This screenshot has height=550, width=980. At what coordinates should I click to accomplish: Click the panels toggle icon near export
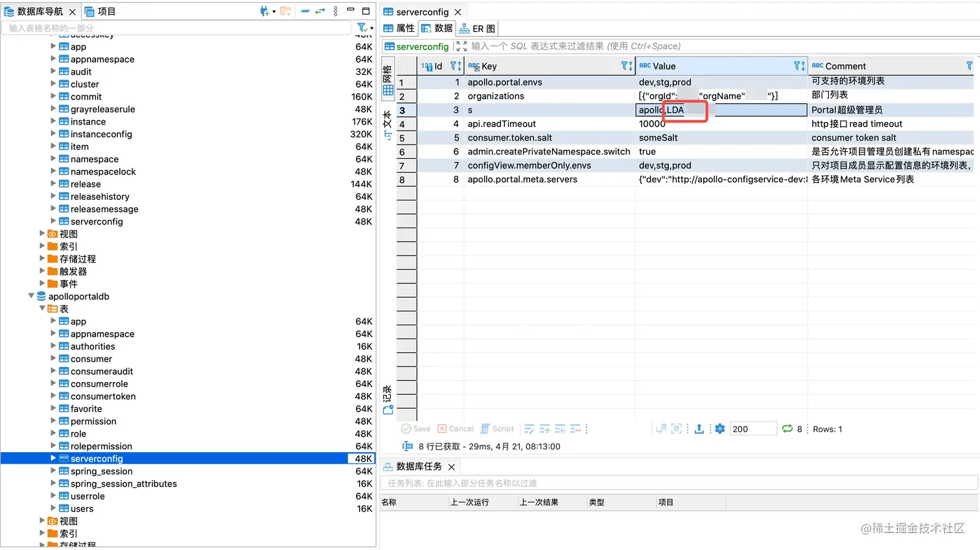661,429
